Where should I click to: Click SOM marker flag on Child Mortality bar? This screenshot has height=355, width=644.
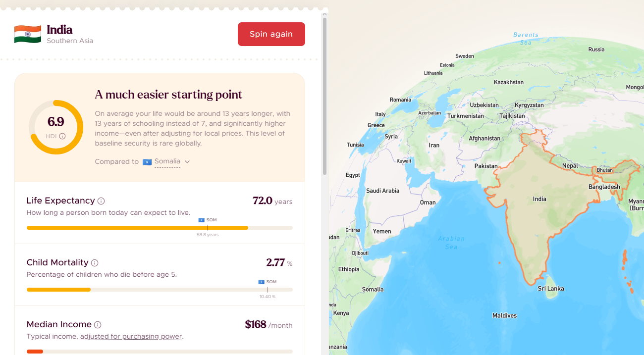[261, 282]
